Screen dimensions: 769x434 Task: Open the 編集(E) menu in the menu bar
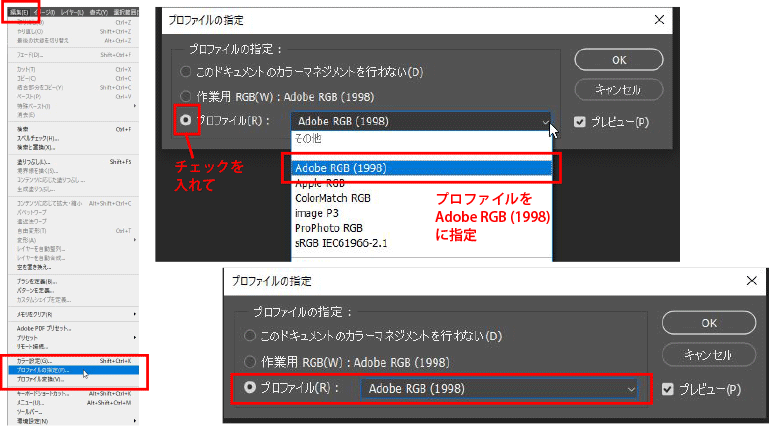coord(19,12)
